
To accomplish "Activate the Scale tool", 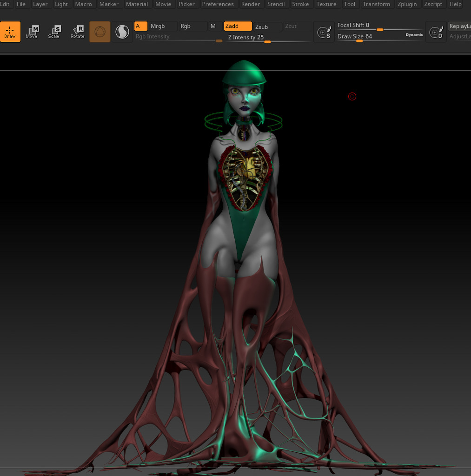I will point(54,32).
